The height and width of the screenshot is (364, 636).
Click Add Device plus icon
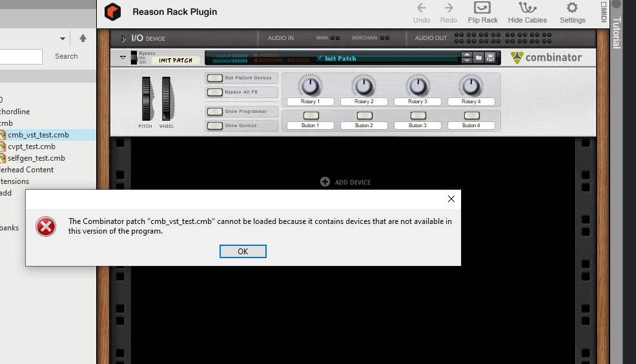325,181
